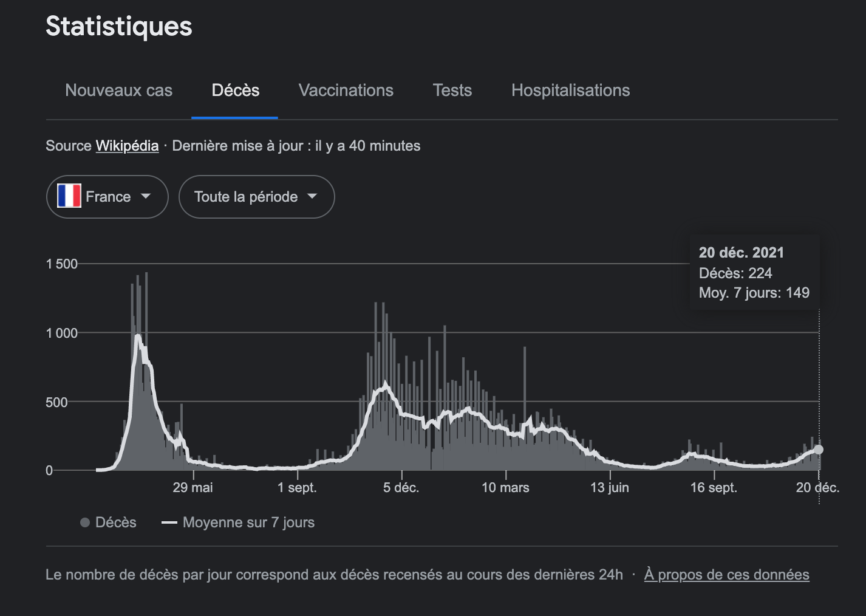866x616 pixels.
Task: Open the France country dropdown arrow
Action: pos(146,196)
